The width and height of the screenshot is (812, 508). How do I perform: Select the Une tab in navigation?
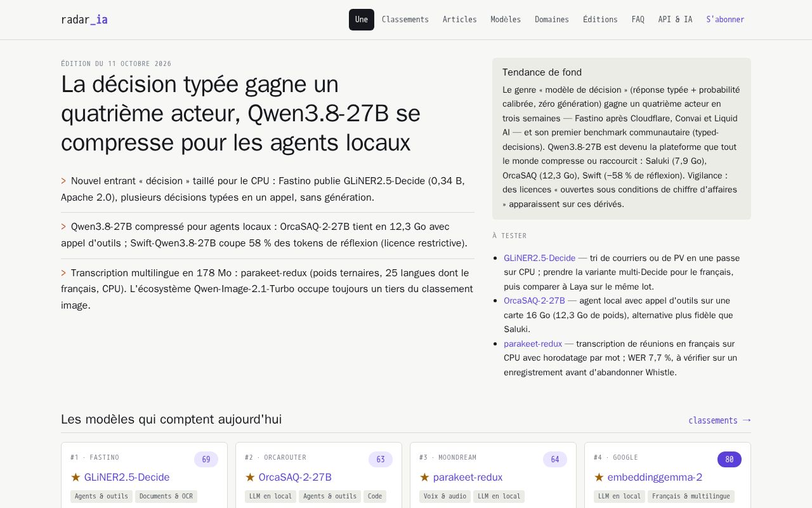pos(362,20)
